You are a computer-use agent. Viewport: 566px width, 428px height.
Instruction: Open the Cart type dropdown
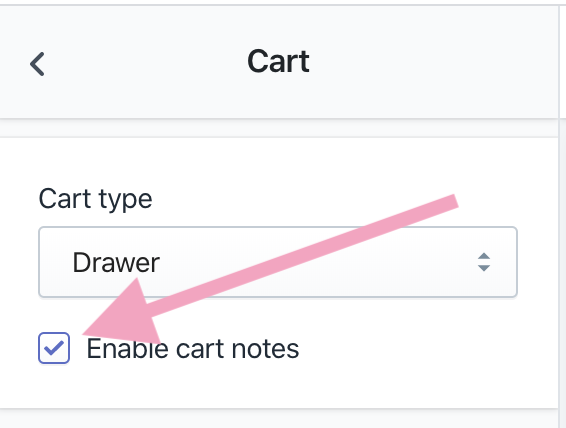(278, 262)
